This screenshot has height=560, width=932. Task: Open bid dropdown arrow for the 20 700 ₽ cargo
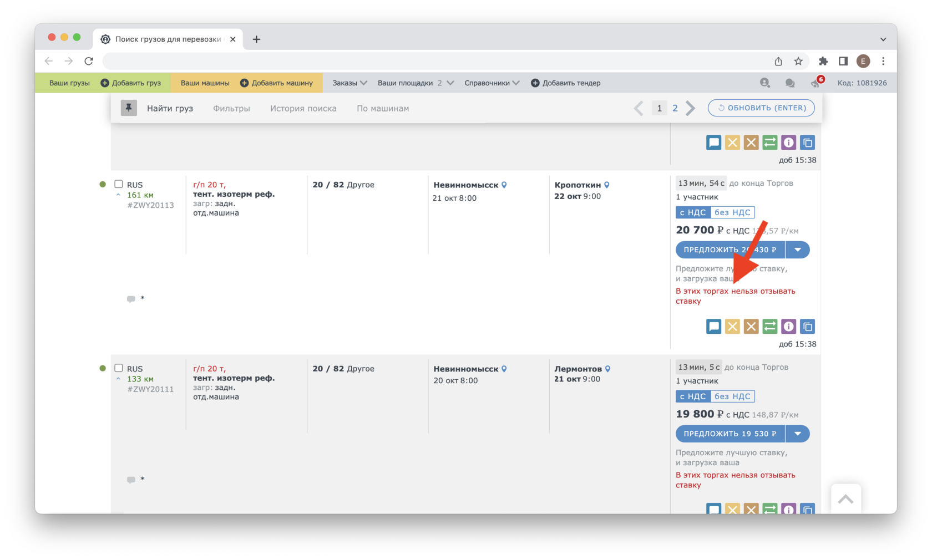(798, 250)
